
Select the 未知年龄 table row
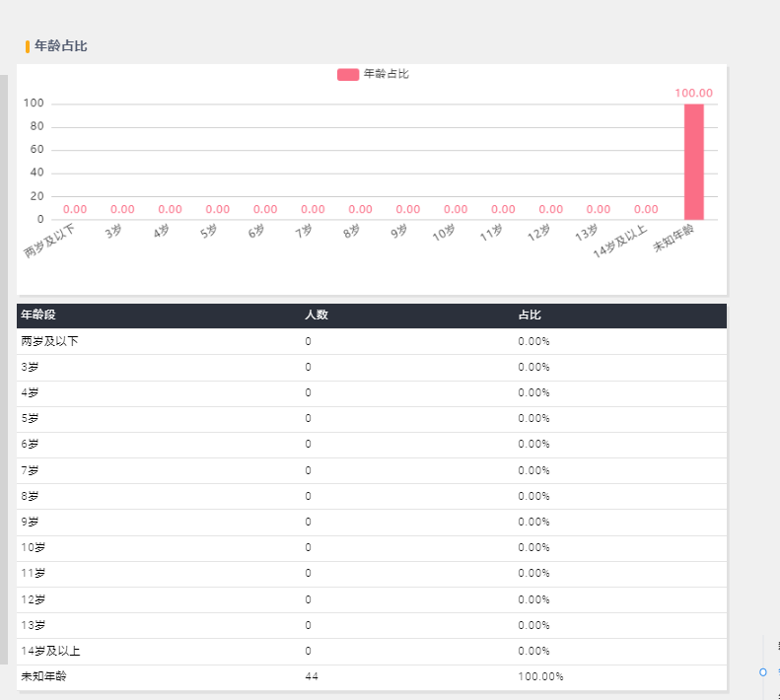372,677
